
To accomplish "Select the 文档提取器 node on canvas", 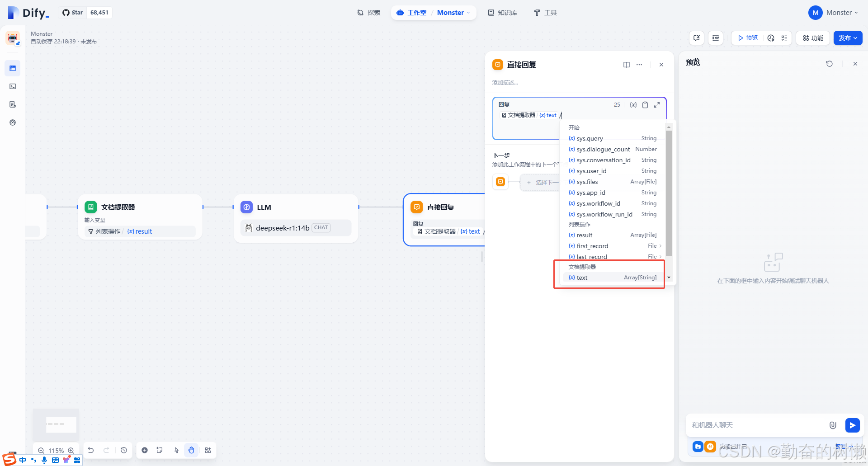I will (x=140, y=217).
